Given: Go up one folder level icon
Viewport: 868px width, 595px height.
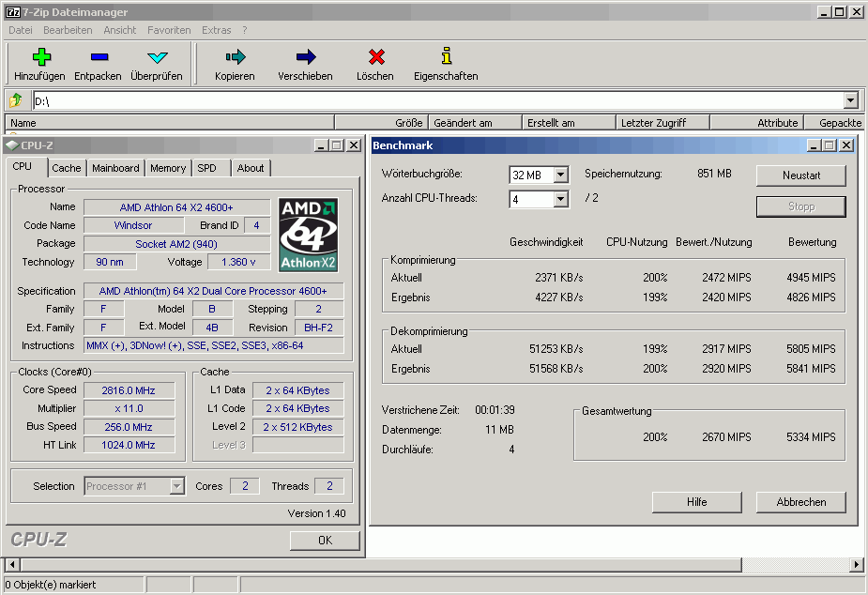Looking at the screenshot, I should (x=16, y=100).
